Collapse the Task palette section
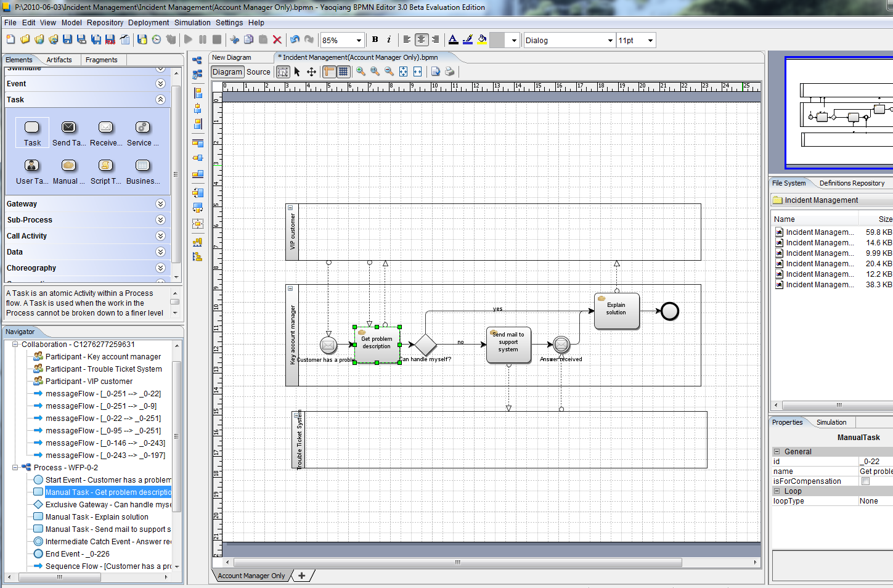The height and width of the screenshot is (588, 893). 160,100
